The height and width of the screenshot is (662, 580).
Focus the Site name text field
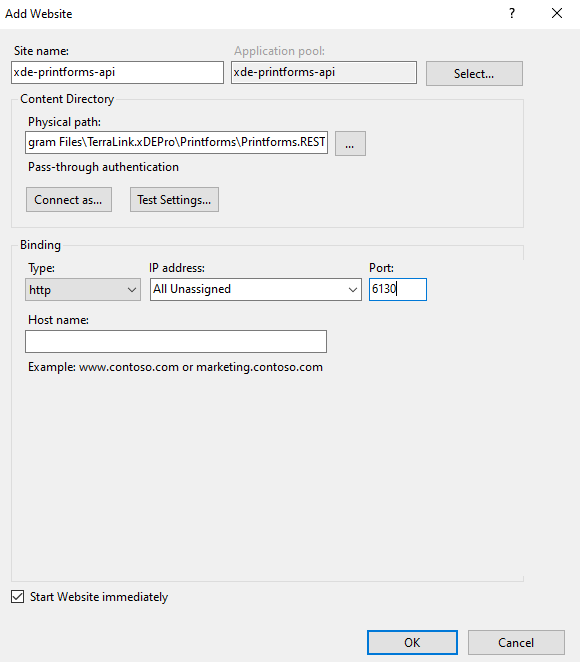point(117,72)
